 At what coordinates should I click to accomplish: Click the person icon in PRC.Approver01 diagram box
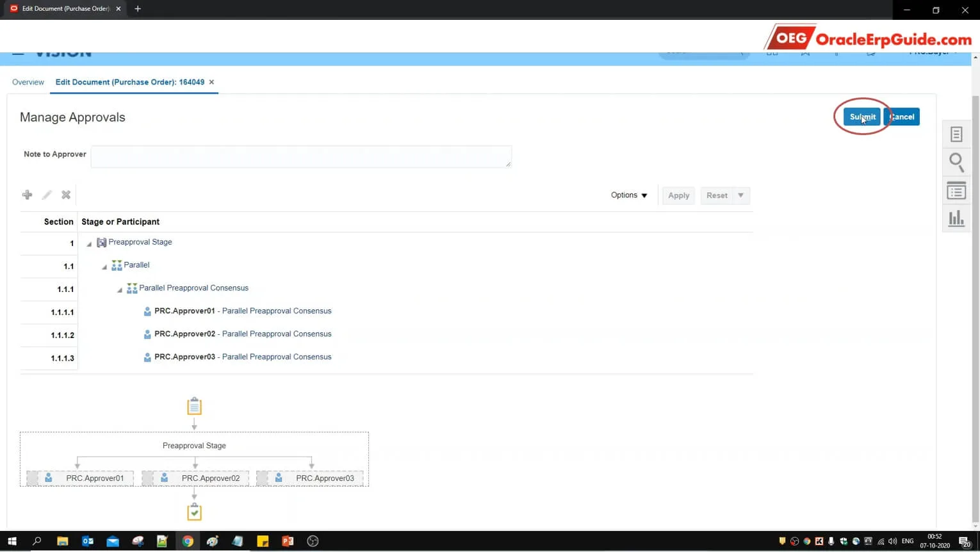tap(49, 478)
